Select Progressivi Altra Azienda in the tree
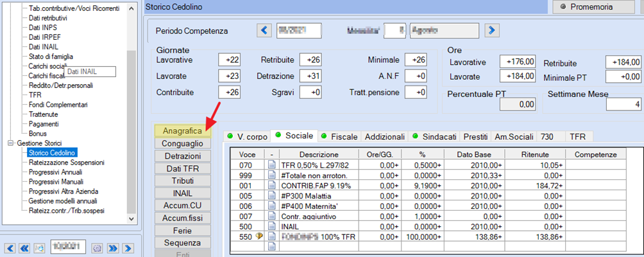Screen dimensions: 644x257 tap(64, 191)
